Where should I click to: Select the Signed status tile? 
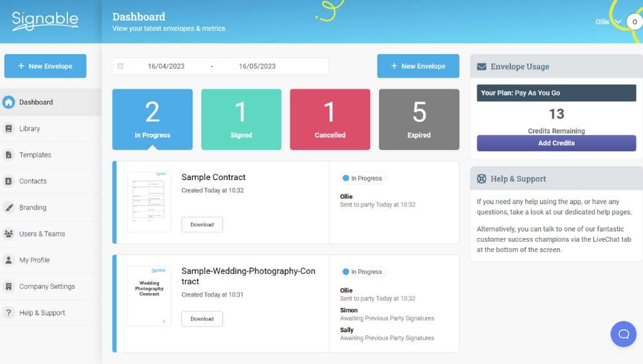(241, 120)
